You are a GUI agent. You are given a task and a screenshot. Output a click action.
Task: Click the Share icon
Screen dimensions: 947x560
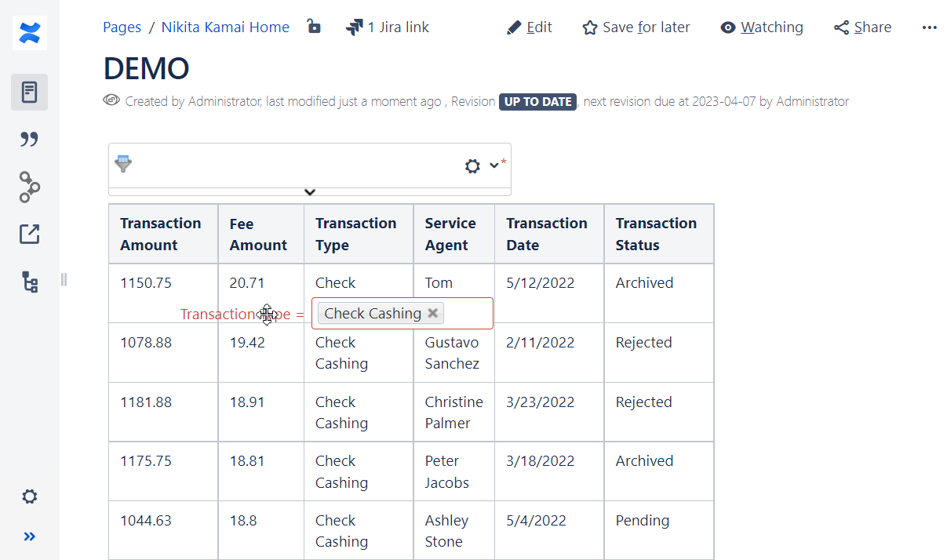tap(842, 27)
